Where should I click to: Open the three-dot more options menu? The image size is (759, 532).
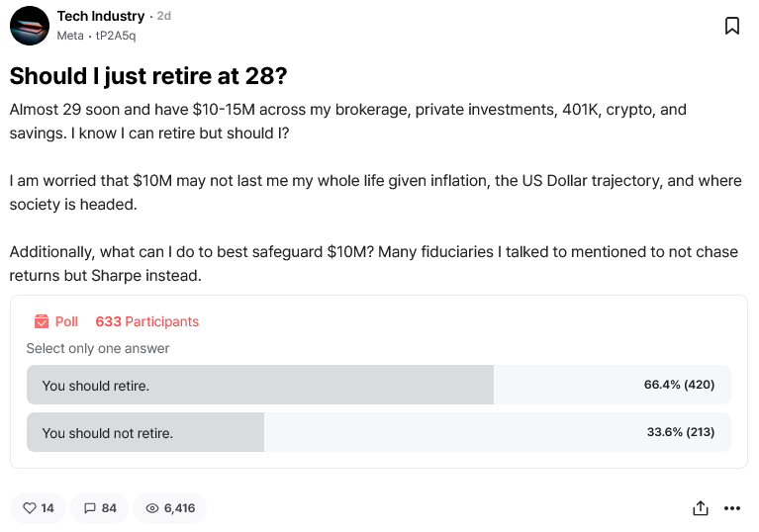point(732,508)
